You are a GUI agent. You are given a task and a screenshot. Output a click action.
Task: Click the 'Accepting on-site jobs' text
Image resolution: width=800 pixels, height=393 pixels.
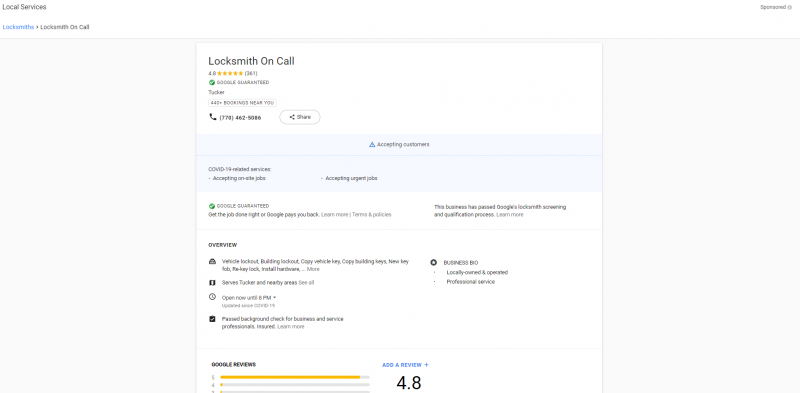click(239, 179)
